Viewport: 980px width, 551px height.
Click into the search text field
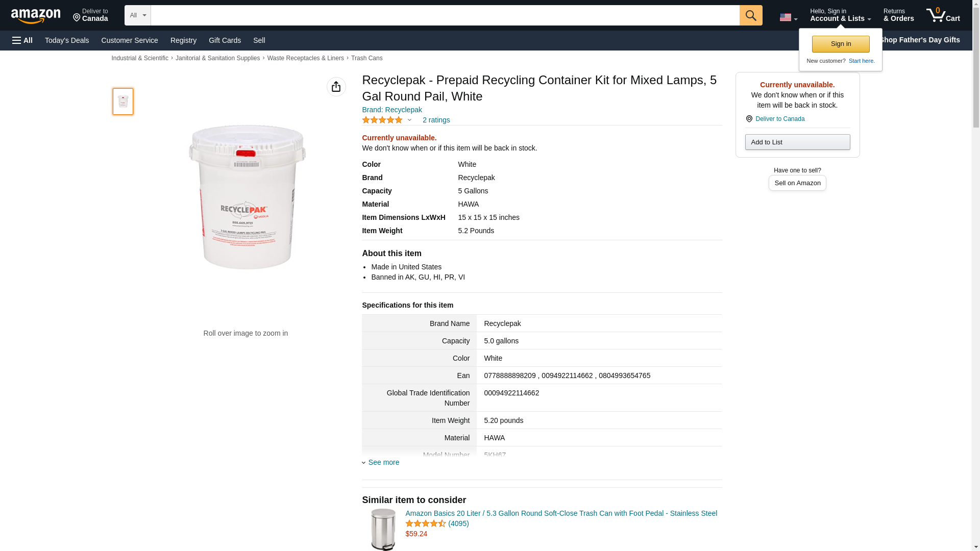[445, 15]
